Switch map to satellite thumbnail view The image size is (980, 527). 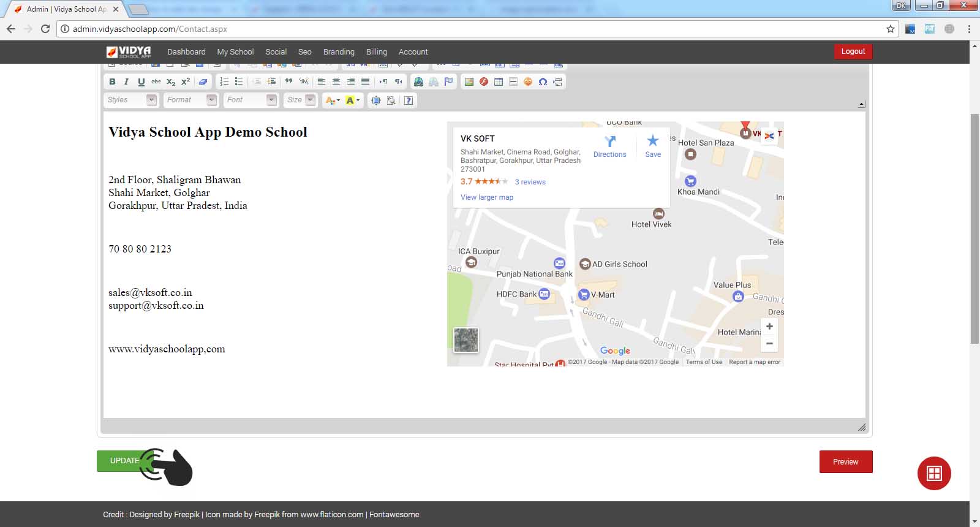point(466,340)
